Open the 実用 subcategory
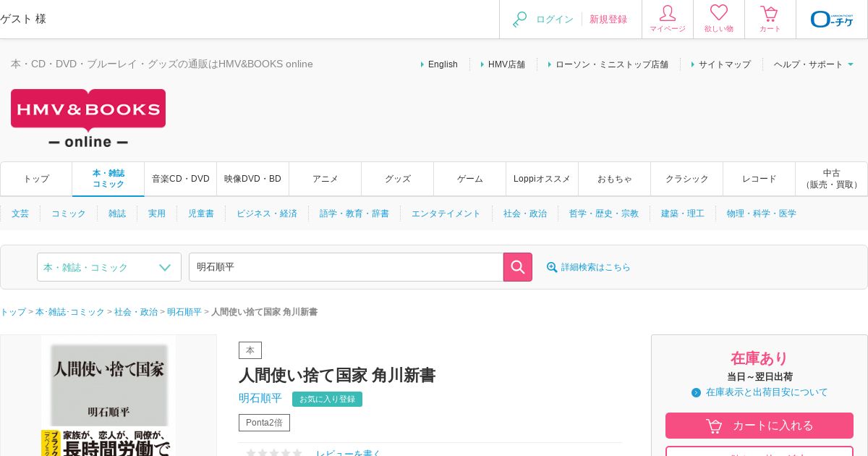Screen dimensions: 868x456 click(157, 214)
